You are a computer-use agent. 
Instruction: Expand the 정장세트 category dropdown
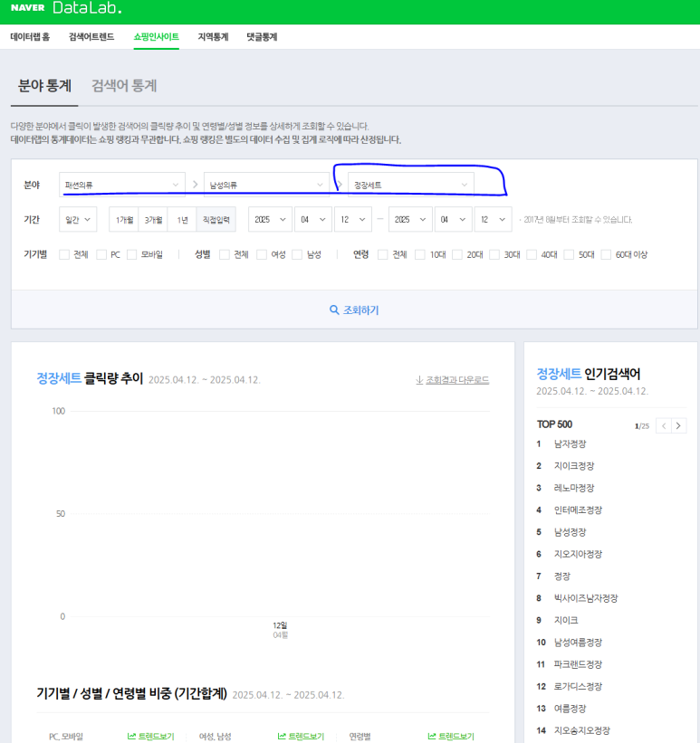click(x=411, y=185)
